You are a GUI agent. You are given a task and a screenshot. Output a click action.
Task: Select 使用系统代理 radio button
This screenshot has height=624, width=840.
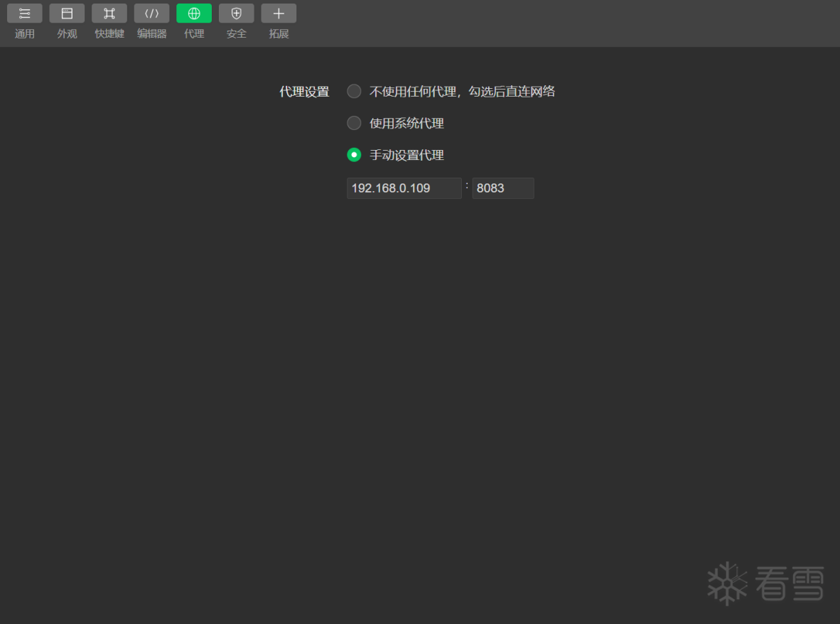[354, 123]
